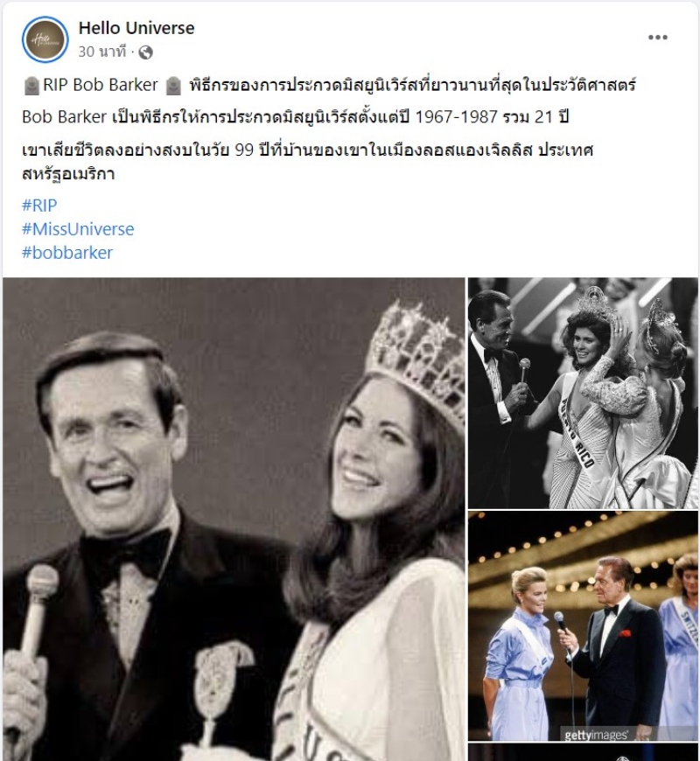The height and width of the screenshot is (761, 700).
Task: Open the Puerto Rico crowning photo
Action: click(x=583, y=393)
